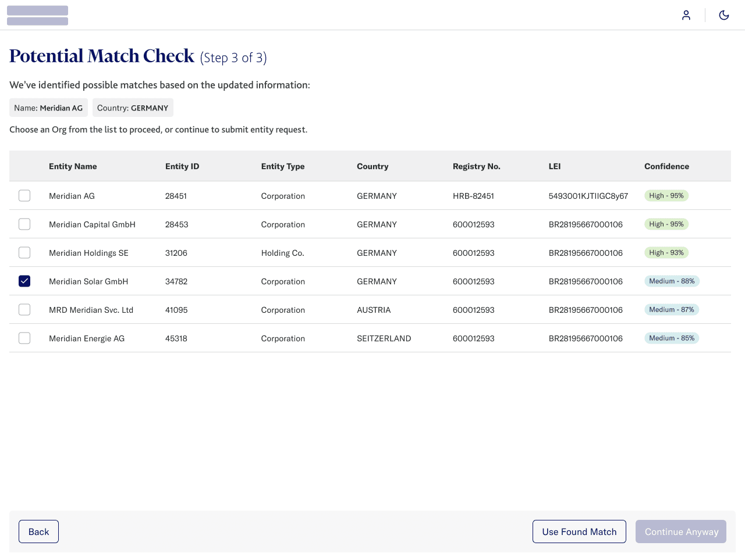The image size is (745, 560).
Task: Click the Country: GERMANY filter chip
Action: [133, 107]
